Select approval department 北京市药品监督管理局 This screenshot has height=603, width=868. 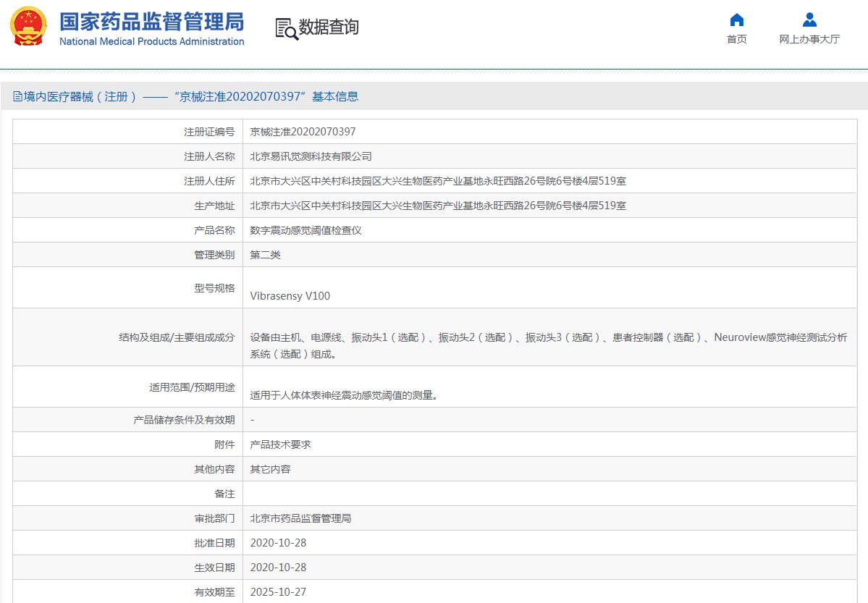coord(300,518)
